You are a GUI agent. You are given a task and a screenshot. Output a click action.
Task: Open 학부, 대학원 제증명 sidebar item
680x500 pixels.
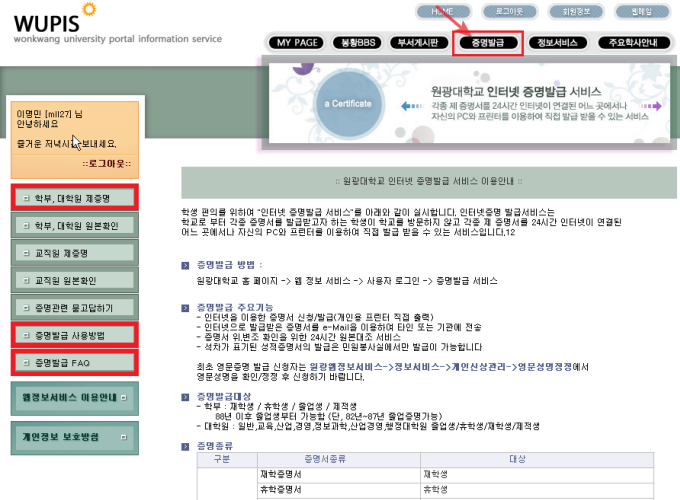tap(75, 198)
